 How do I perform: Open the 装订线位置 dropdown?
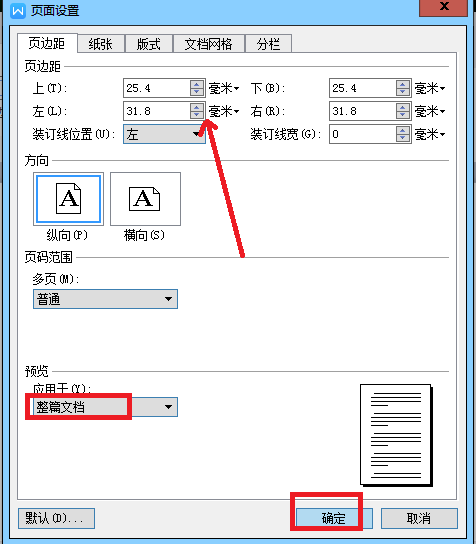[x=164, y=134]
